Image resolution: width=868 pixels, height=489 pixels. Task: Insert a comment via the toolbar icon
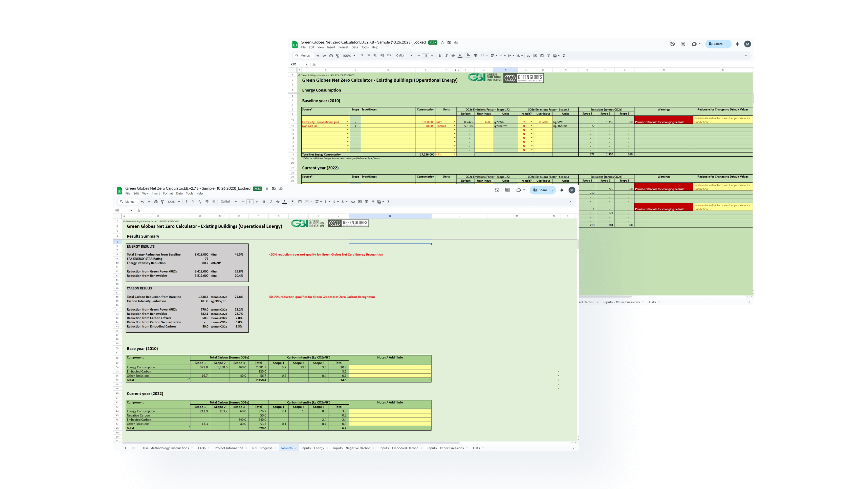[360, 202]
